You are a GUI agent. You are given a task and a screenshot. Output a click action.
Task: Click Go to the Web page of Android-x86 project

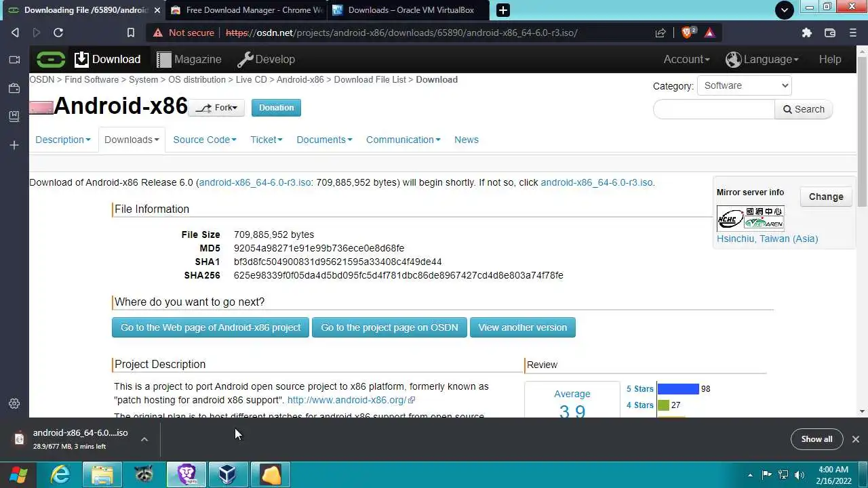(210, 327)
